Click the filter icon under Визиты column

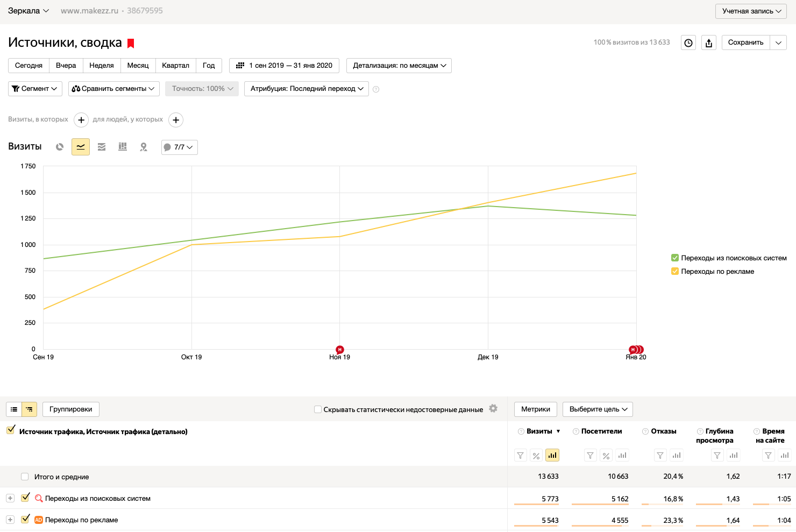pos(521,456)
